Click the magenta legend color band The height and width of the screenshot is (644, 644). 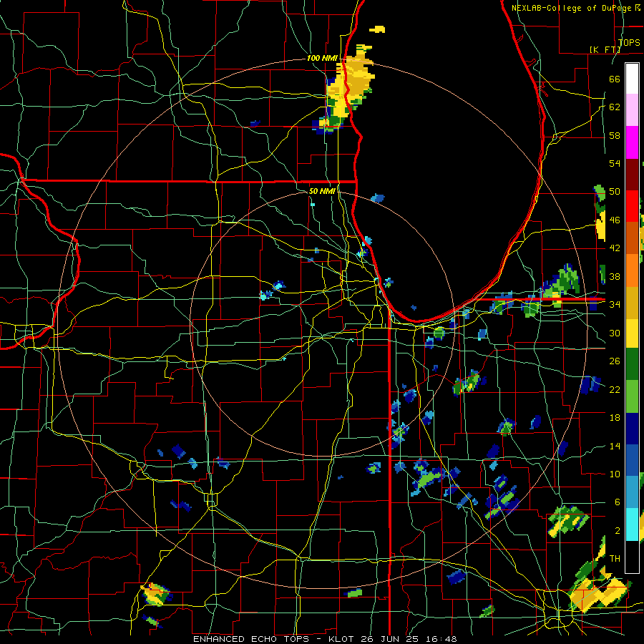pyautogui.click(x=632, y=142)
